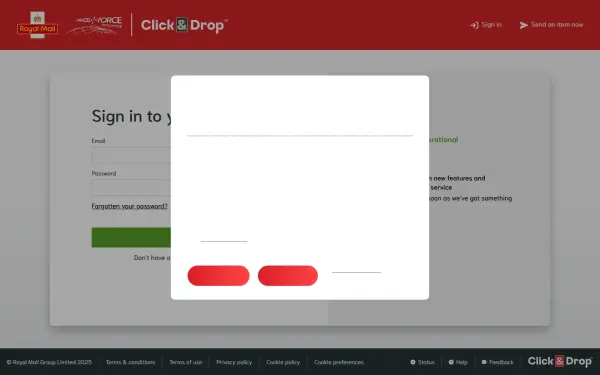Click the Email input field
This screenshot has width=600, height=375.
pyautogui.click(x=131, y=156)
